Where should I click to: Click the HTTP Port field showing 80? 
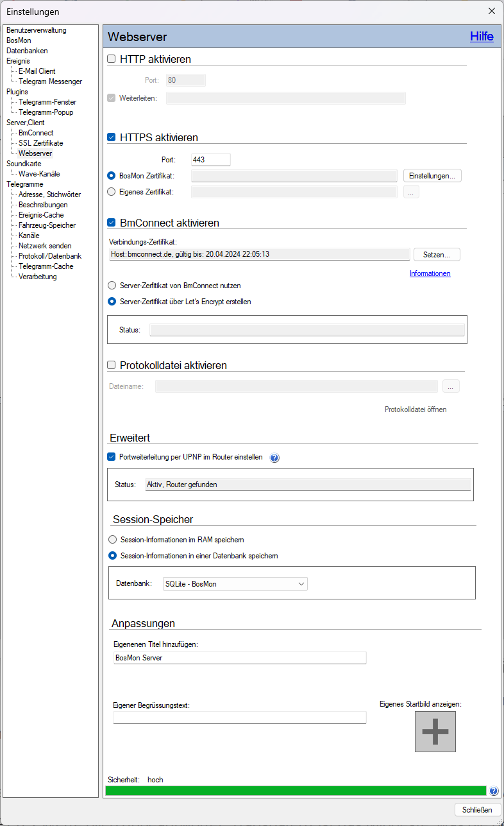click(x=186, y=80)
